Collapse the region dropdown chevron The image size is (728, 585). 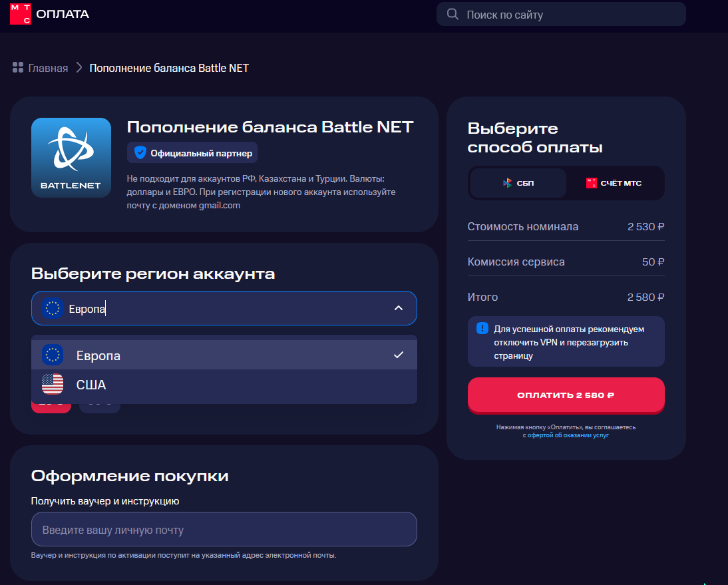pos(399,308)
